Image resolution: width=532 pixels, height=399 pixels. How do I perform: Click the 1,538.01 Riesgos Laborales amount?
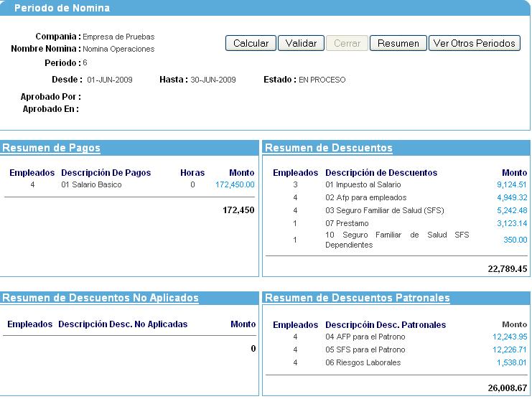(x=511, y=362)
